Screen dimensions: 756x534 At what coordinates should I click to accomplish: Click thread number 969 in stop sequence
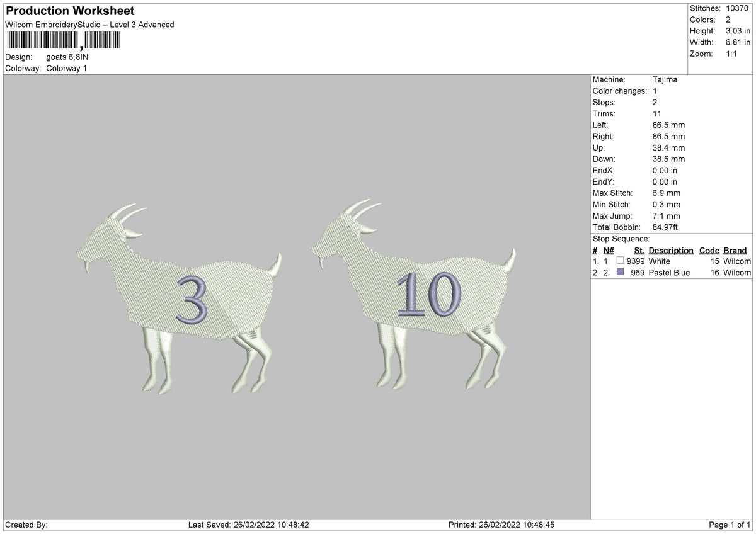click(x=638, y=273)
